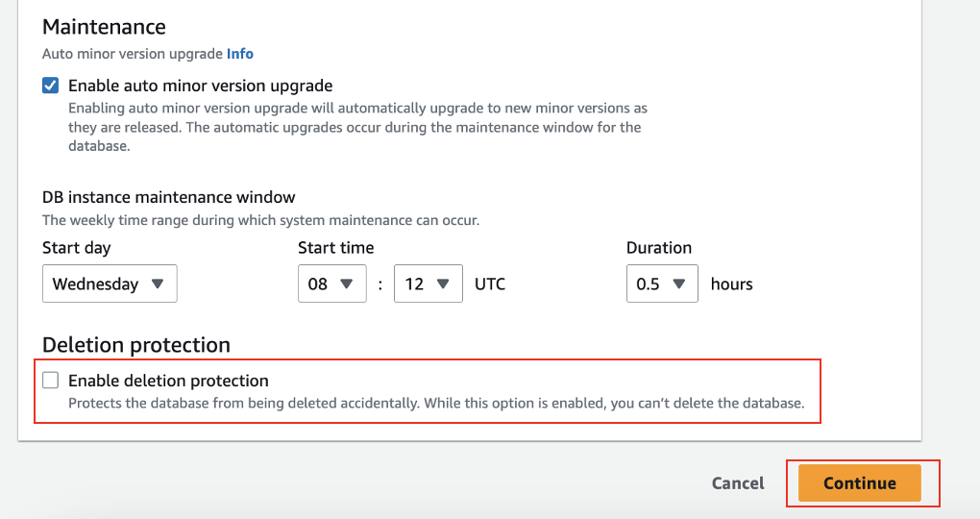
Task: Click the 'Enable auto minor version upgrade' label
Action: (200, 86)
